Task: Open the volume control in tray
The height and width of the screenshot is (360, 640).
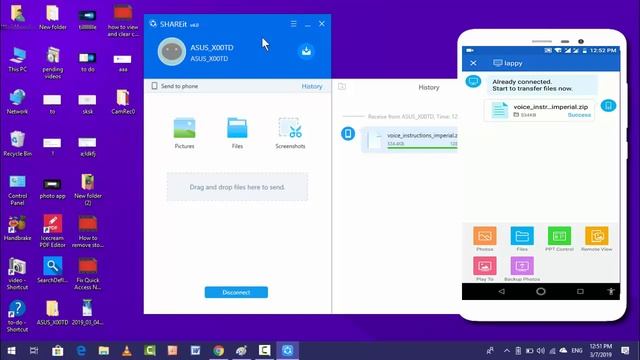Action: tap(541, 350)
